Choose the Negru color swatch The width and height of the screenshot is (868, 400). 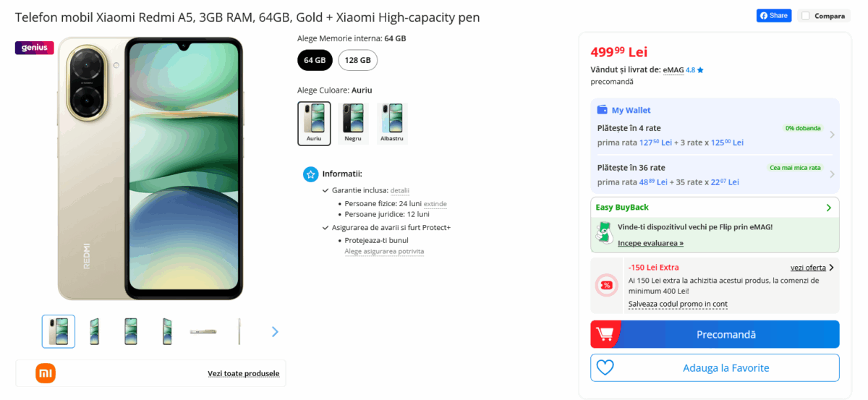[x=353, y=123]
